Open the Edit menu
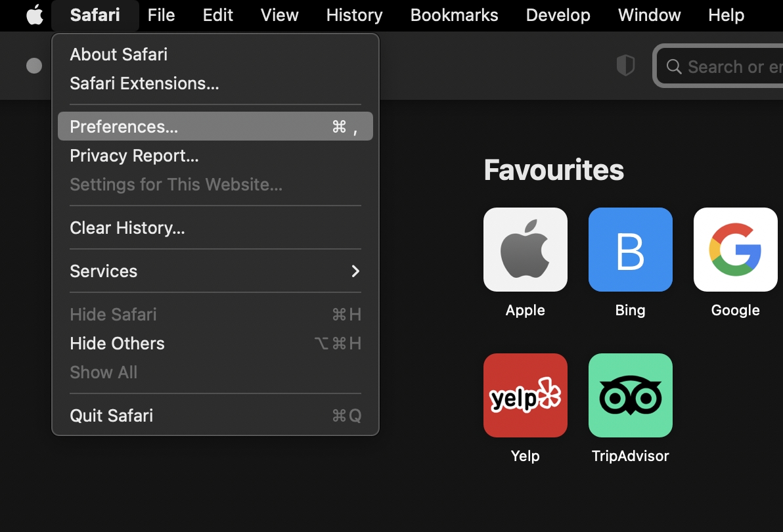 [x=217, y=15]
